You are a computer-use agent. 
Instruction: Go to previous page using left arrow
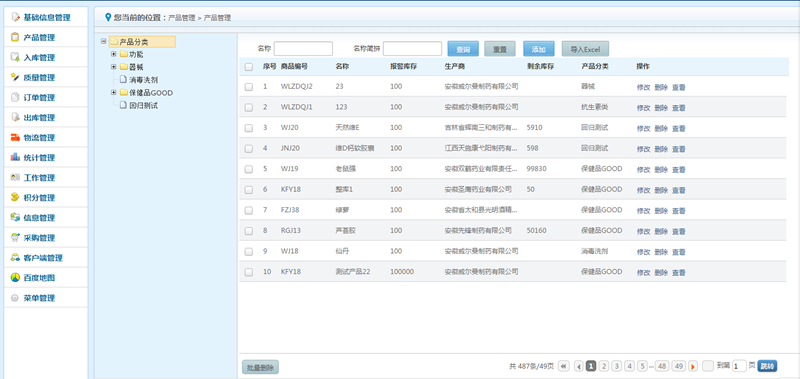click(579, 366)
